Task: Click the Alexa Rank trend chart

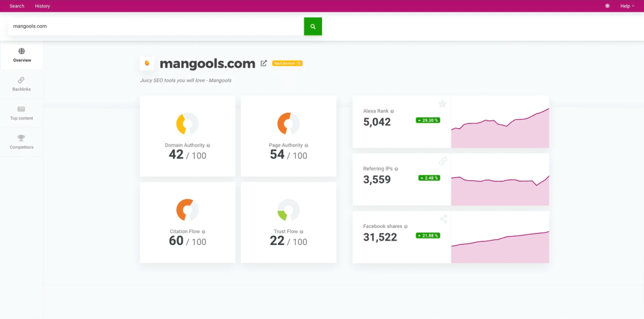Action: pyautogui.click(x=500, y=122)
